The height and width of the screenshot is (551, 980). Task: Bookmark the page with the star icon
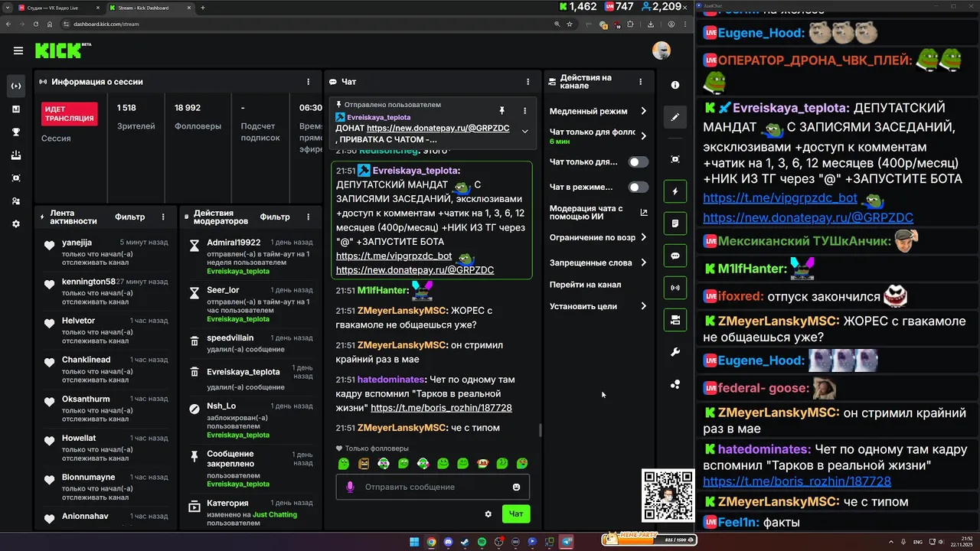[x=570, y=24]
